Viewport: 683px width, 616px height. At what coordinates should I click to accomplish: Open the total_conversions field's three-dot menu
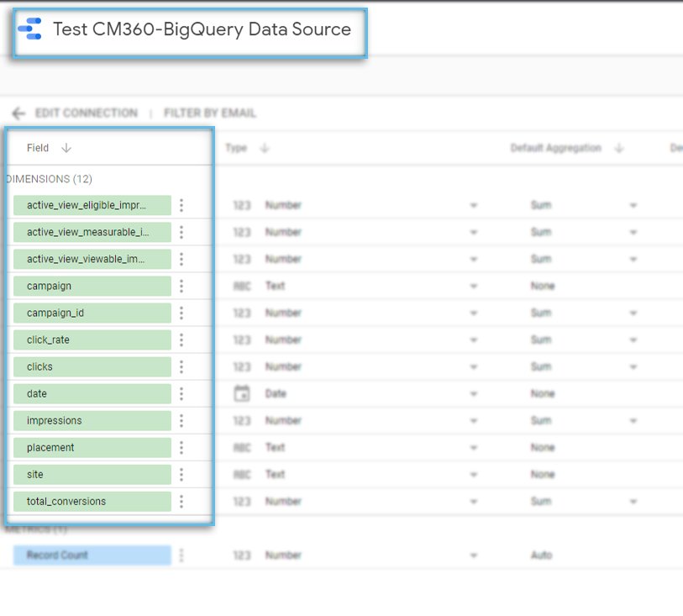181,502
